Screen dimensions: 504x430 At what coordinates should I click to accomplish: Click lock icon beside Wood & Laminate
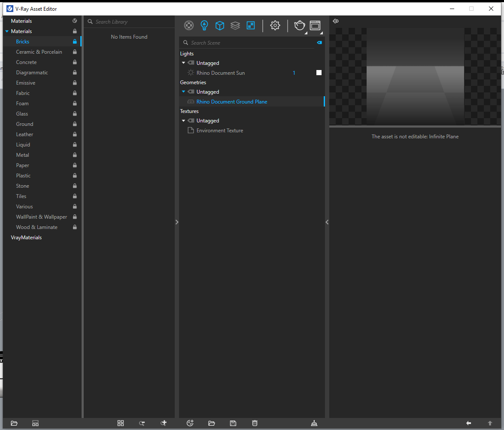pos(75,227)
